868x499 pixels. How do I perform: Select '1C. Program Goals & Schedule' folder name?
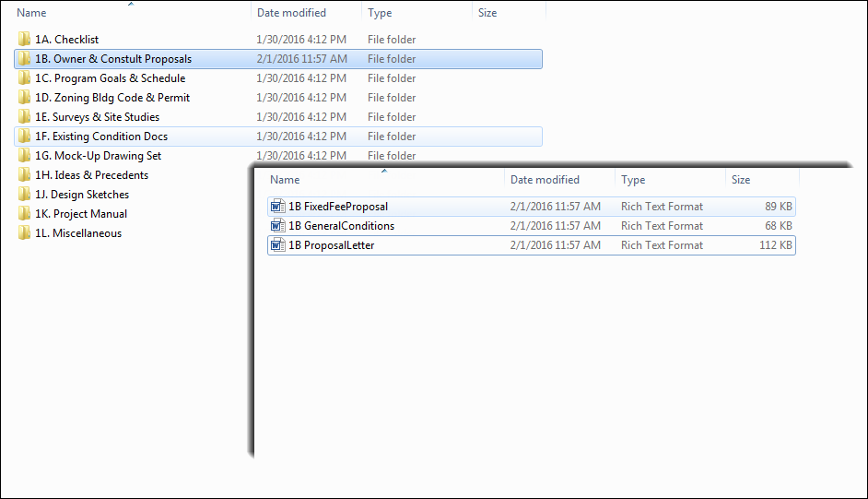tap(111, 78)
